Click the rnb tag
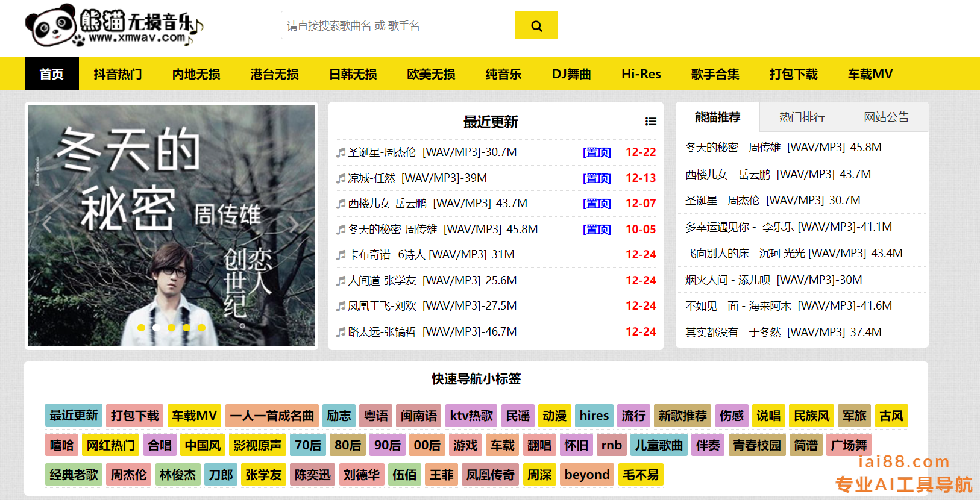 611,445
